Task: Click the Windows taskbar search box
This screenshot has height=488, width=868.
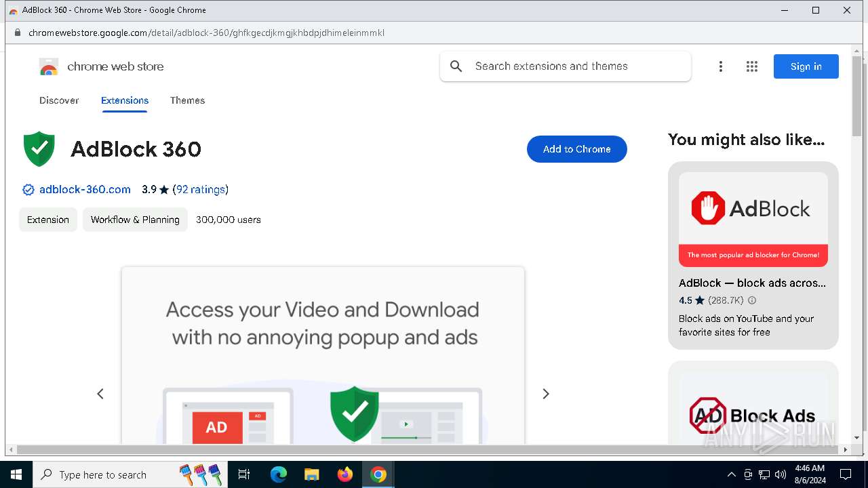Action: [x=130, y=474]
